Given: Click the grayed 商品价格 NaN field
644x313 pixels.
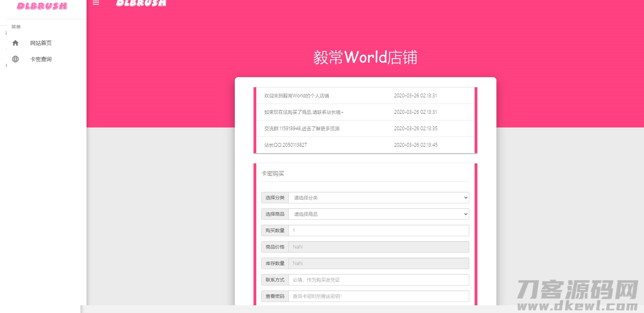Looking at the screenshot, I should point(378,247).
